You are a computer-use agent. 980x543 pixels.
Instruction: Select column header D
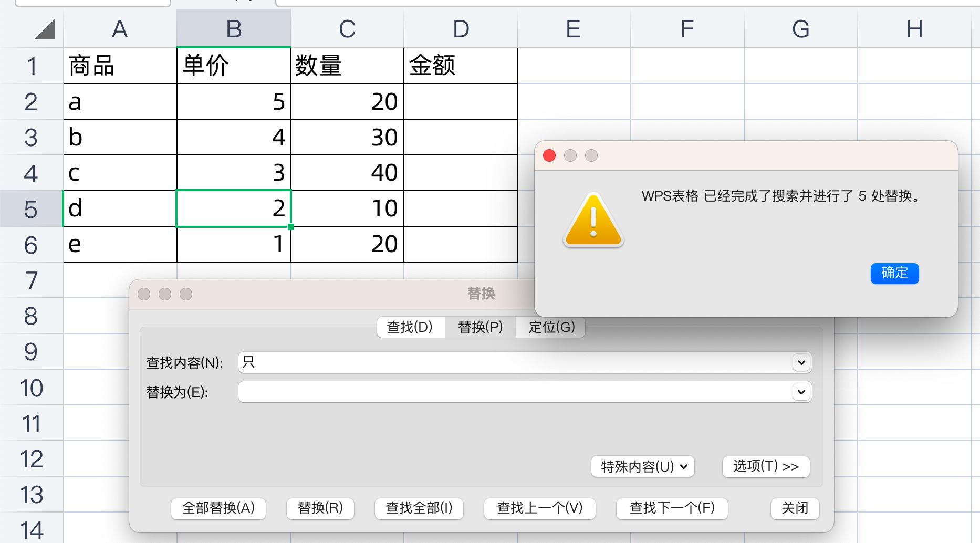pos(461,29)
